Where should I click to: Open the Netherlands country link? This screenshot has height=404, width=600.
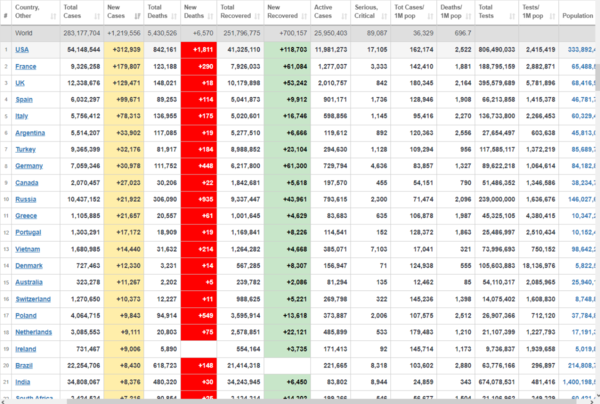(34, 329)
